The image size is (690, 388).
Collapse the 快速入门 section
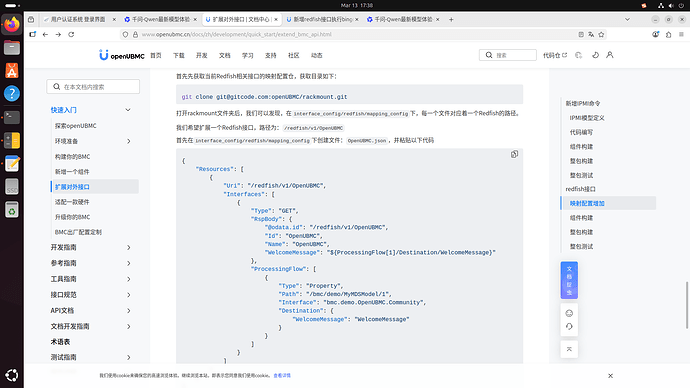128,110
